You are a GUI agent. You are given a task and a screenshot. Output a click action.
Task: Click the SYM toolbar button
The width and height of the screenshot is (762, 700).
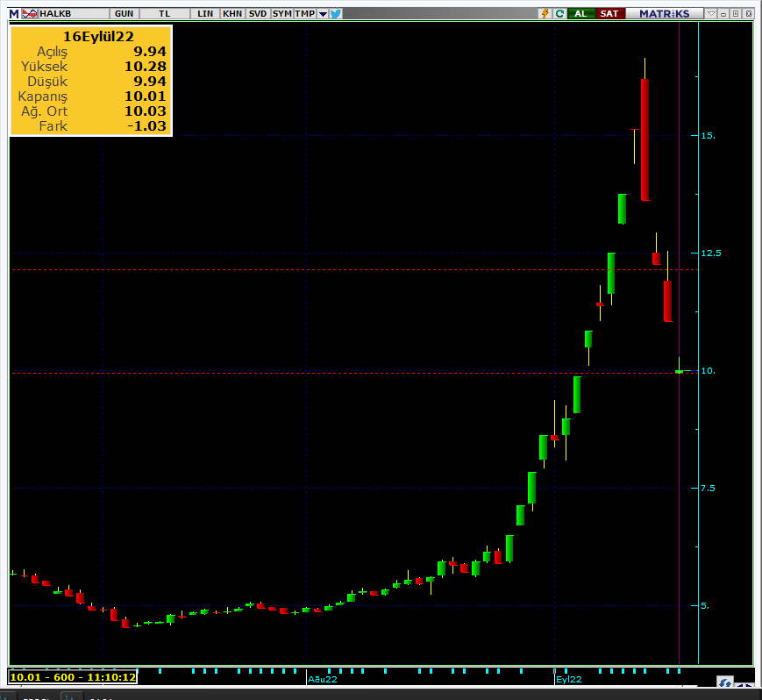(281, 14)
